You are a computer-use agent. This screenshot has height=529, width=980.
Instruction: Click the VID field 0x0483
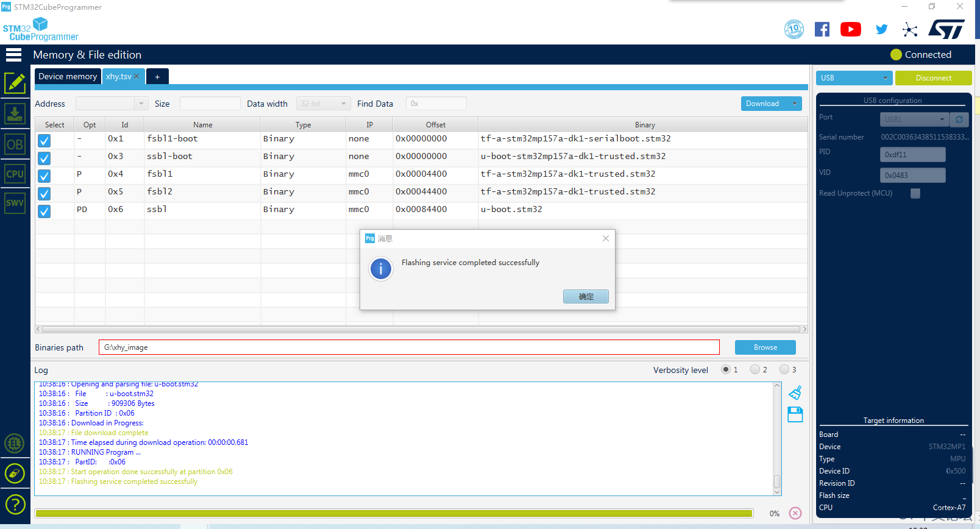coord(912,176)
